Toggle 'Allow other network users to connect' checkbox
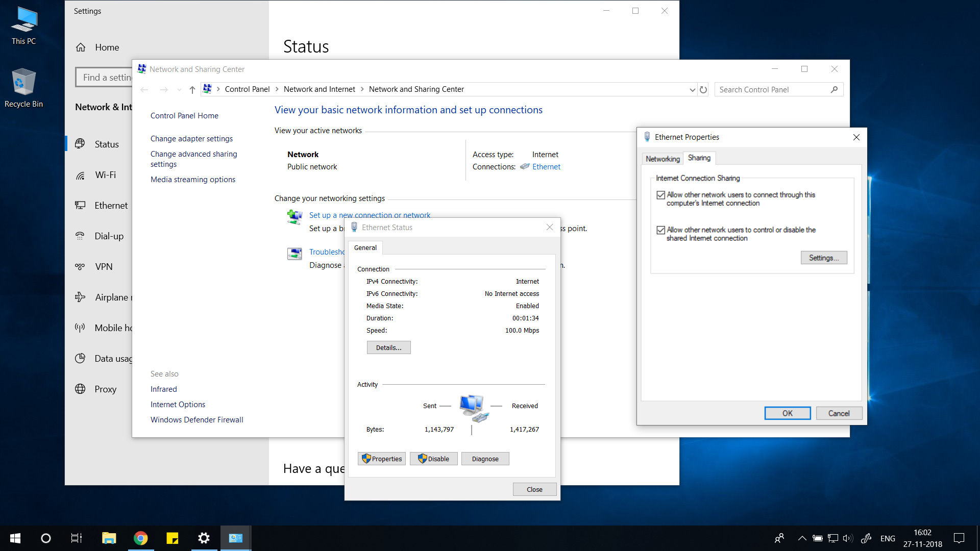 click(x=661, y=195)
